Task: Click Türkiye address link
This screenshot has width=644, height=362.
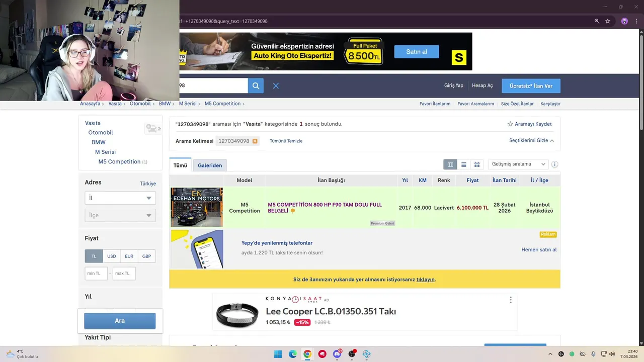Action: (x=148, y=184)
